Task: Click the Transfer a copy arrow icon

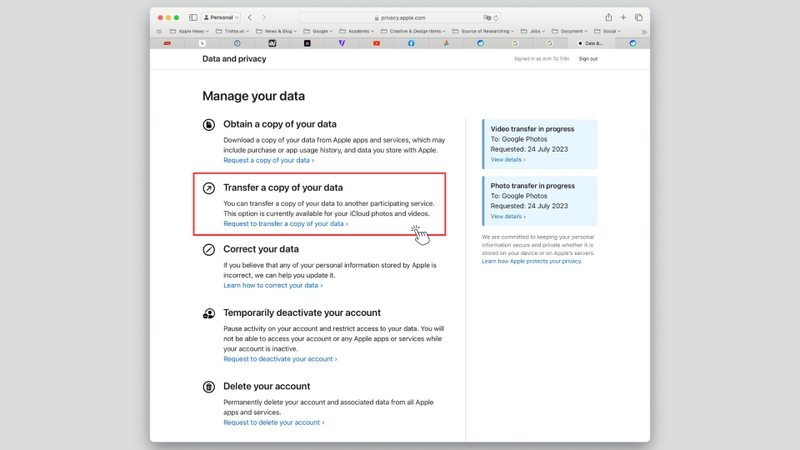Action: 209,188
